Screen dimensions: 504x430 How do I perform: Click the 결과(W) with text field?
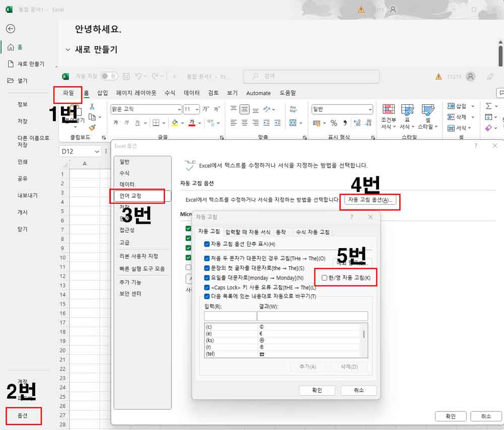313,316
